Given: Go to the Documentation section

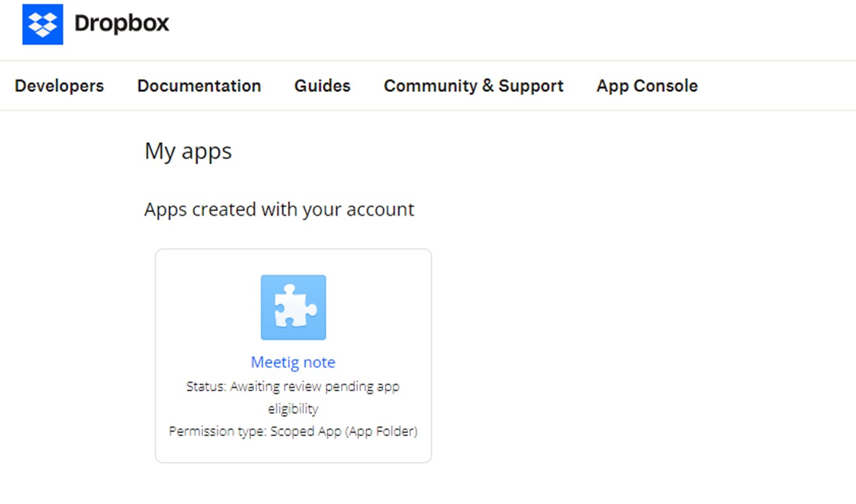Looking at the screenshot, I should pos(199,86).
